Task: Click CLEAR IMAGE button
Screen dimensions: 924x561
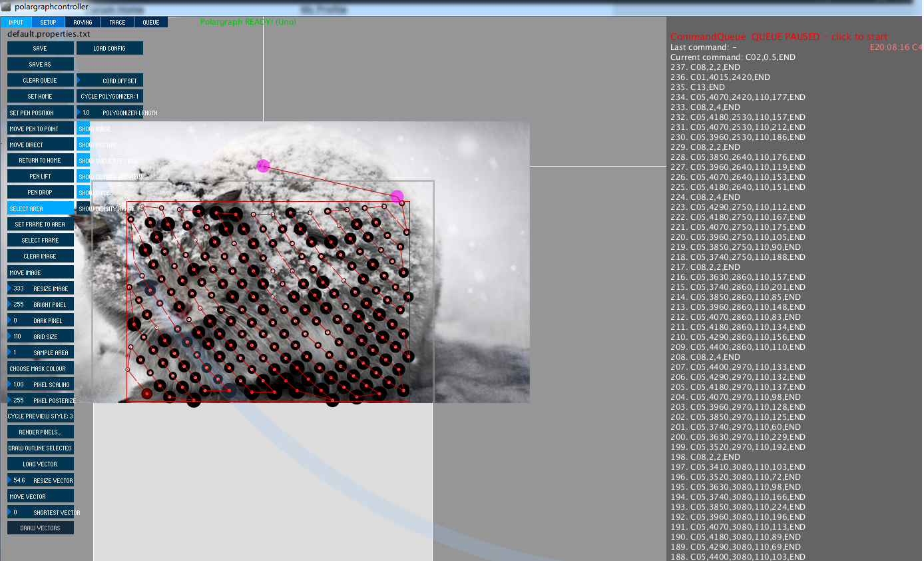Action: click(41, 256)
